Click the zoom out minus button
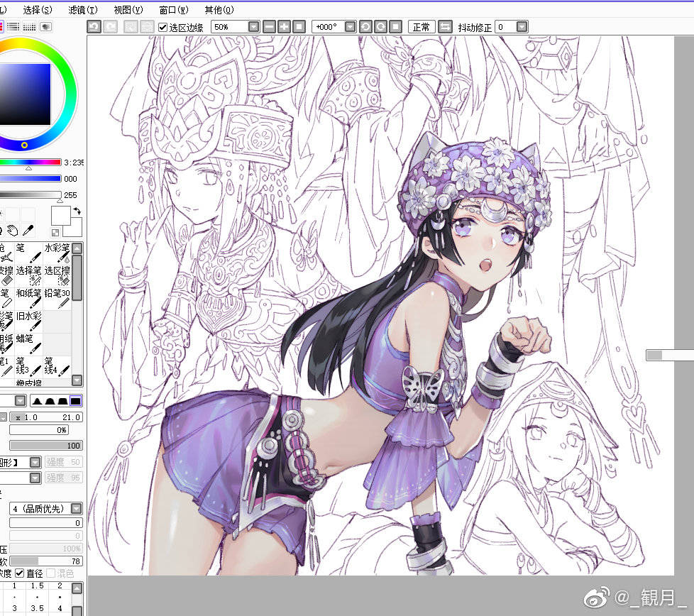This screenshot has width=694, height=616. (x=269, y=27)
